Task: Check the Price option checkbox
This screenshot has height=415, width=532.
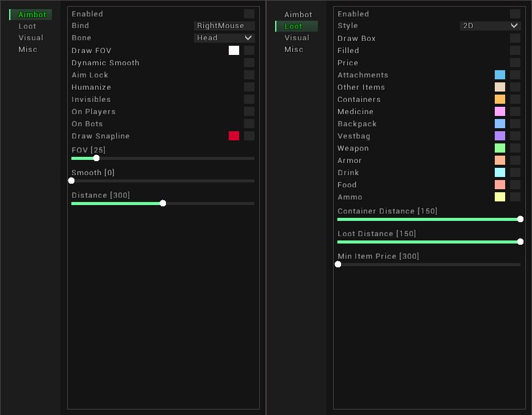Action: point(515,63)
